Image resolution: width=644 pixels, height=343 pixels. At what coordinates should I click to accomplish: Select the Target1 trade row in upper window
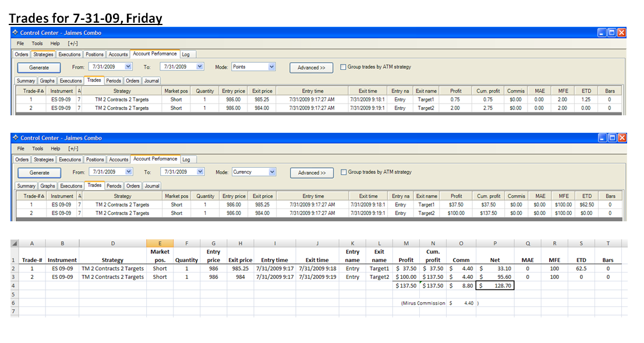(x=319, y=100)
